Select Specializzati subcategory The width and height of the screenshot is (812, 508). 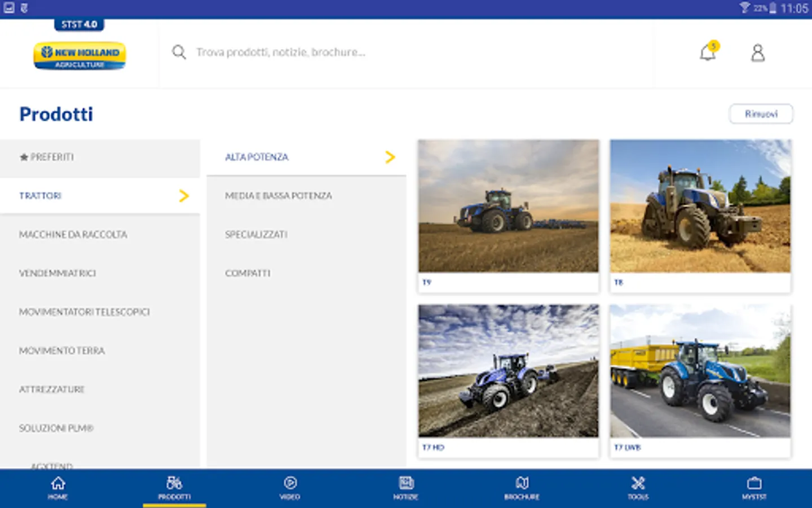pyautogui.click(x=306, y=234)
